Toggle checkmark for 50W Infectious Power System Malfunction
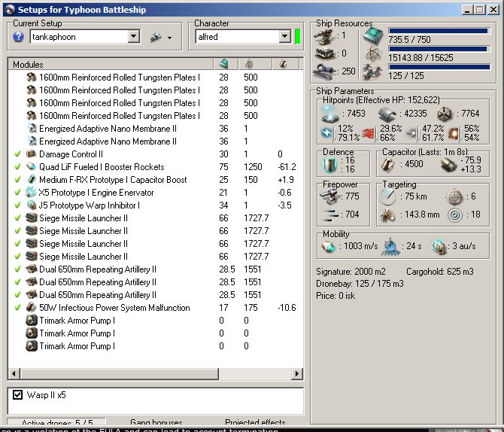Screen dimensions: 504x432 tap(18, 308)
